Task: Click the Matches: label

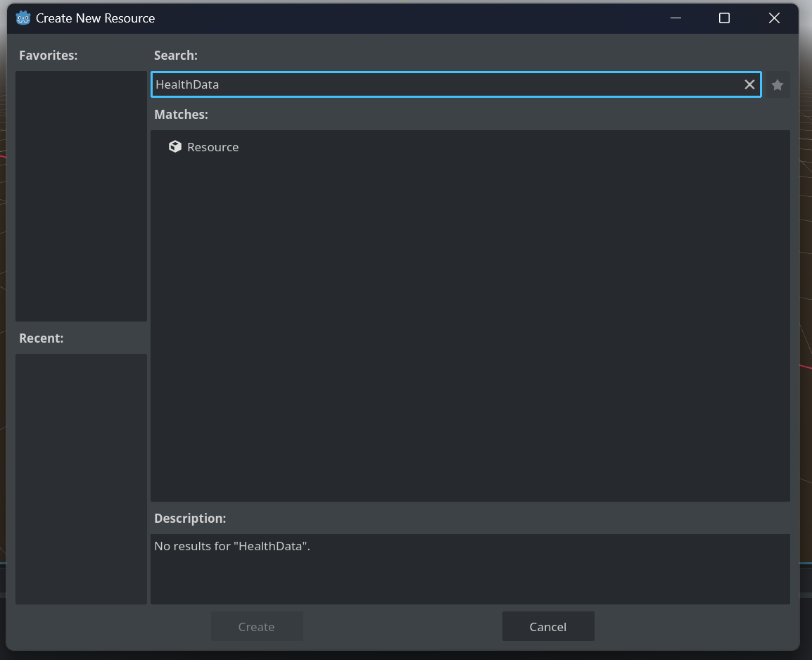Action: coord(182,115)
